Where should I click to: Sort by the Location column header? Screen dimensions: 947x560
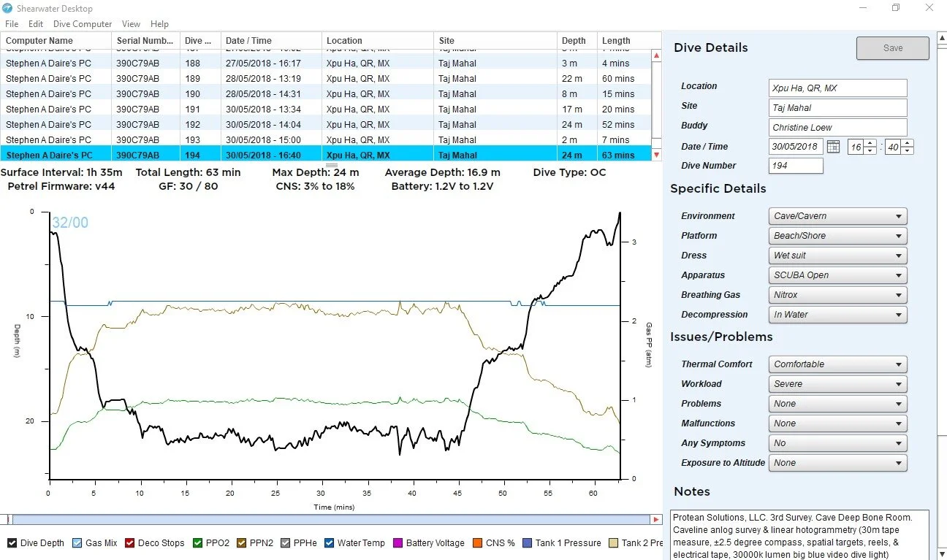tap(377, 41)
